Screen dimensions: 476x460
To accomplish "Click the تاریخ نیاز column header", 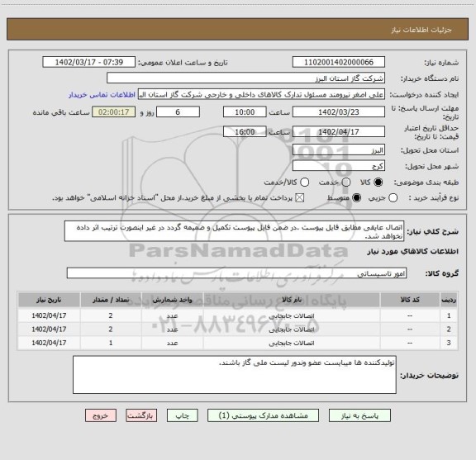I will point(49,300).
